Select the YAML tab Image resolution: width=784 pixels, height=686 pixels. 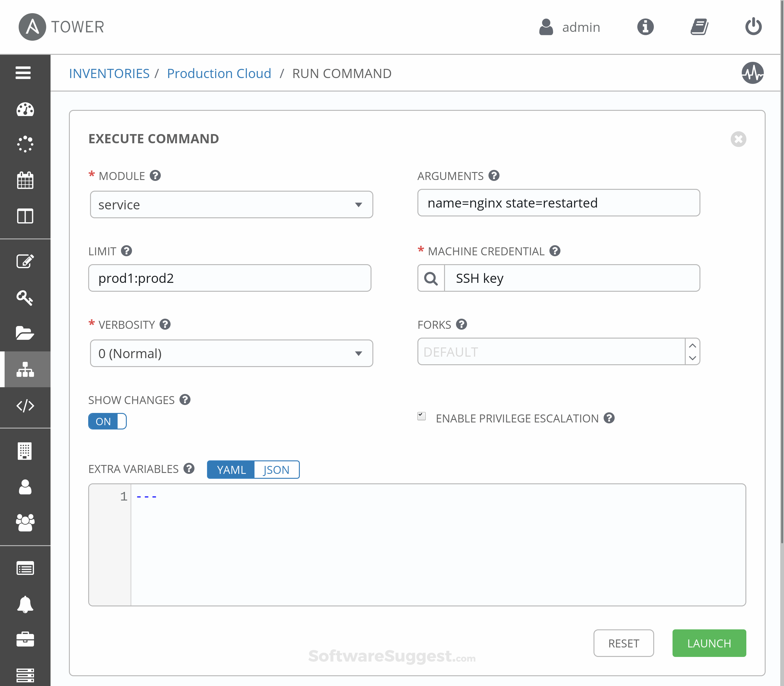tap(231, 469)
